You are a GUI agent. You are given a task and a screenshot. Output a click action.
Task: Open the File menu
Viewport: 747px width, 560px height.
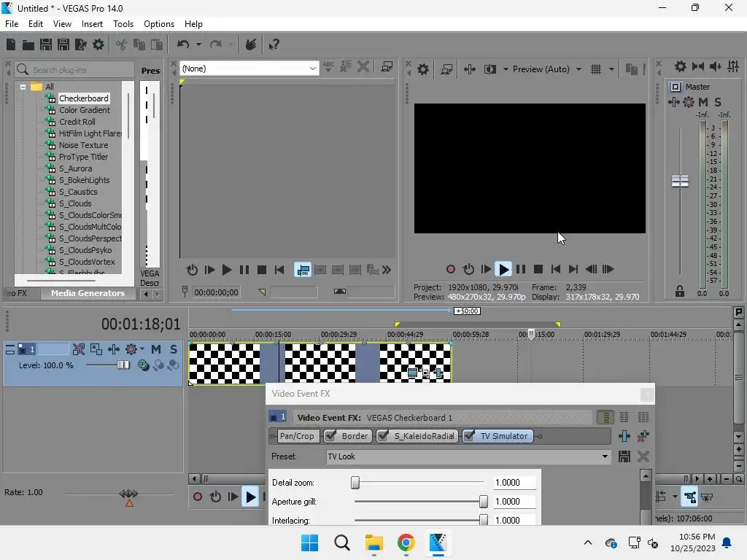tap(12, 24)
